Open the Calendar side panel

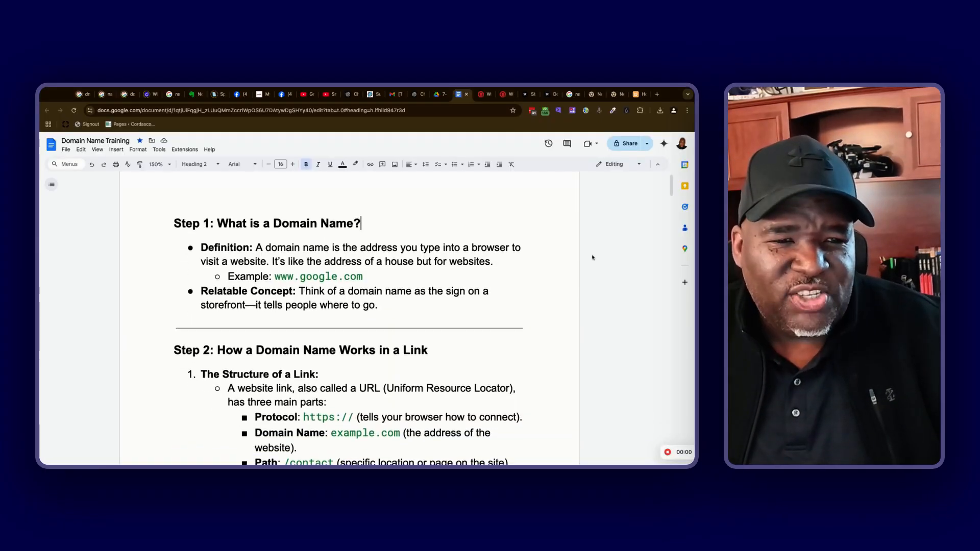[x=685, y=165]
